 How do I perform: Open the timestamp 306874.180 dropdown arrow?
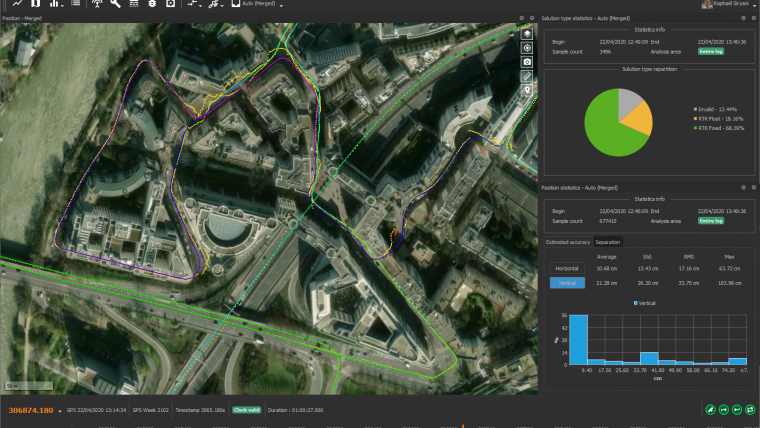(x=60, y=411)
